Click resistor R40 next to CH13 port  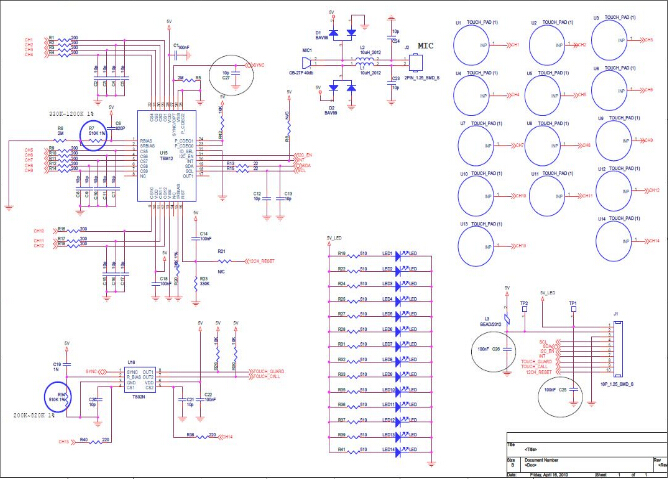tap(95, 442)
